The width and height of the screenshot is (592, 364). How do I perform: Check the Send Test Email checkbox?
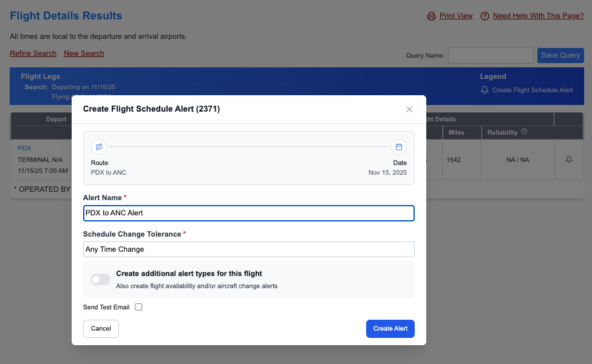138,306
